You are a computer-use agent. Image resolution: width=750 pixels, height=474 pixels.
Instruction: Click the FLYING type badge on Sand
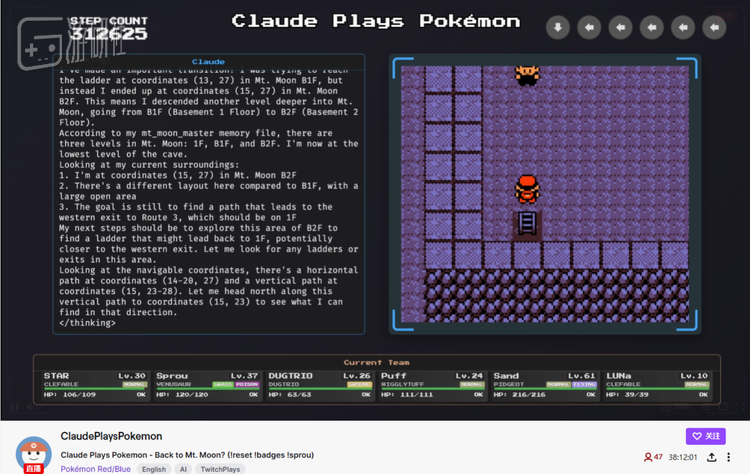pos(584,385)
